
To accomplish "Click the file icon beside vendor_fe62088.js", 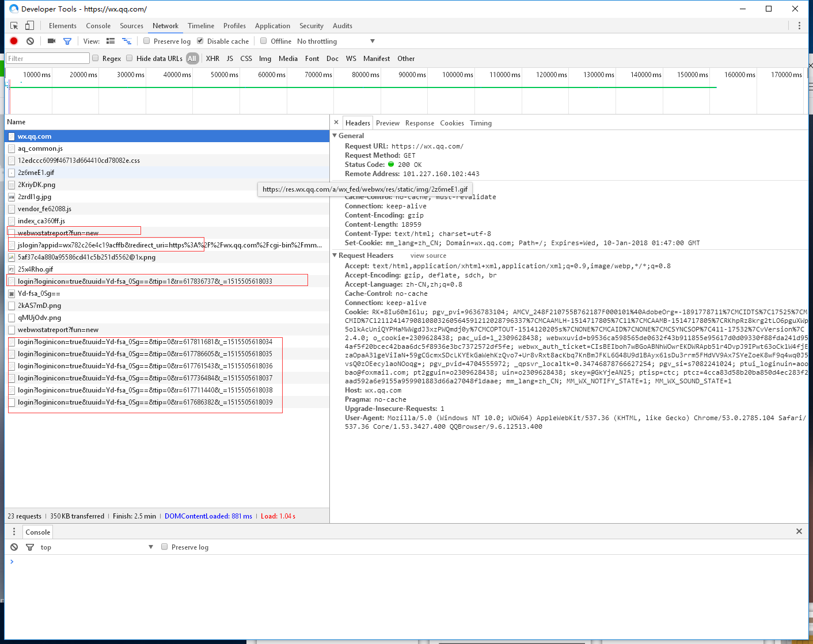I will point(12,209).
